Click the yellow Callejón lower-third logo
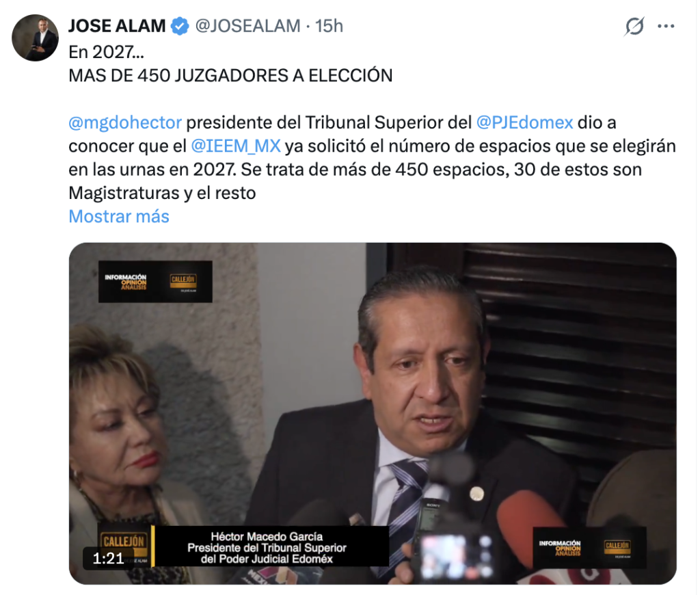700x595 pixels. pos(124,542)
